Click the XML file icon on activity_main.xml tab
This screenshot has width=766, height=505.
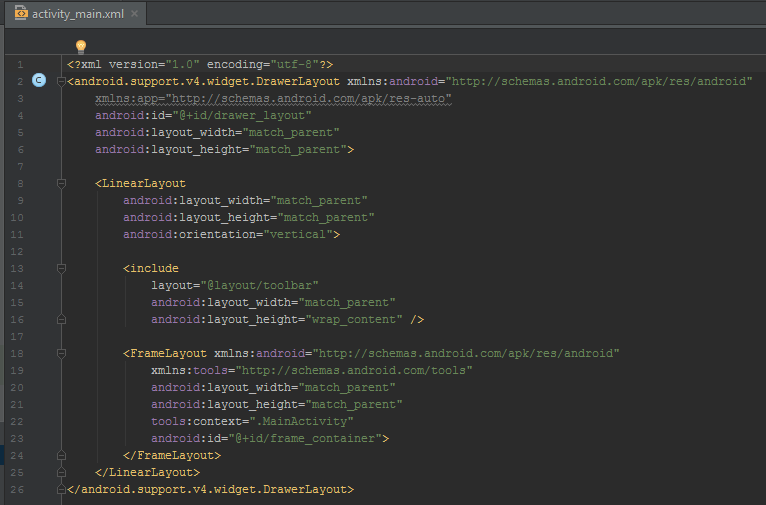21,13
